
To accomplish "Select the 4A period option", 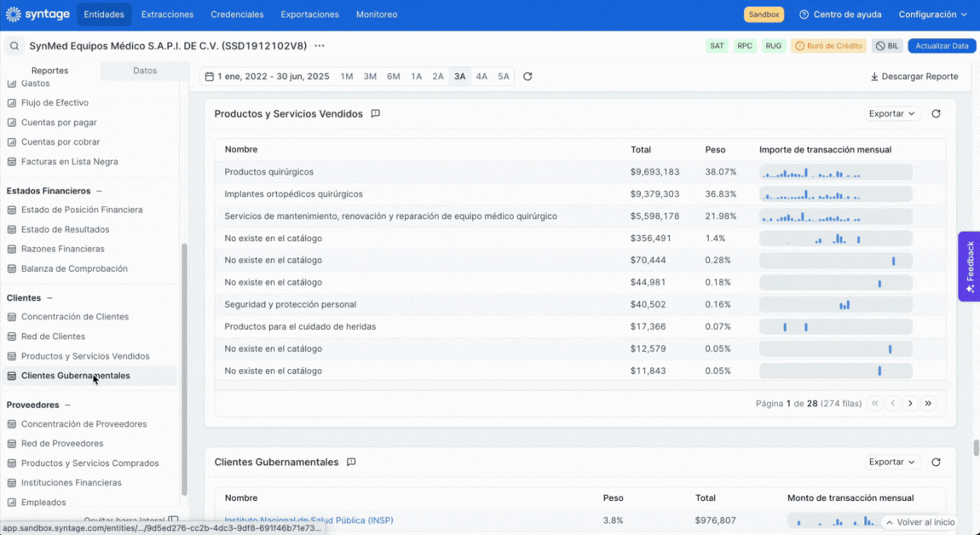I will (481, 77).
